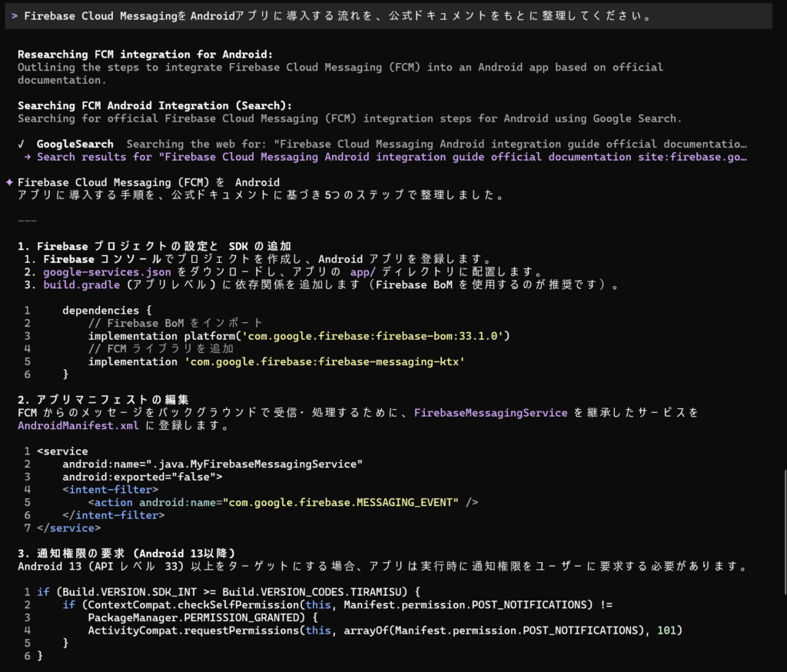The height and width of the screenshot is (672, 787).
Task: Click the green checkmark next to GoogleSearch
Action: tap(21, 144)
